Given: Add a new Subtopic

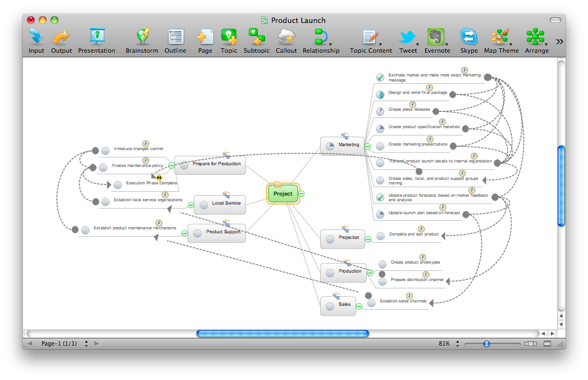Looking at the screenshot, I should 257,41.
